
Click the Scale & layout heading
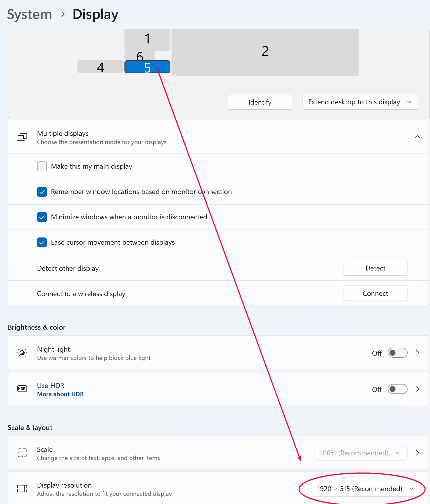click(x=30, y=427)
